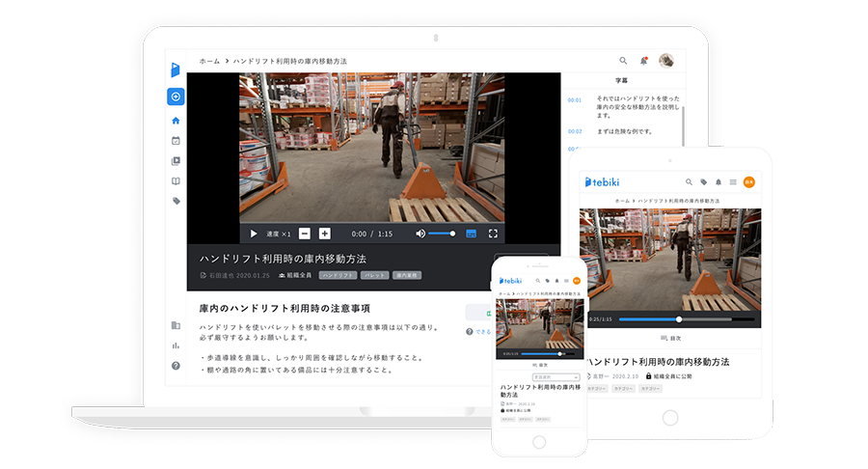Click the search icon on the phone header

pos(537,281)
